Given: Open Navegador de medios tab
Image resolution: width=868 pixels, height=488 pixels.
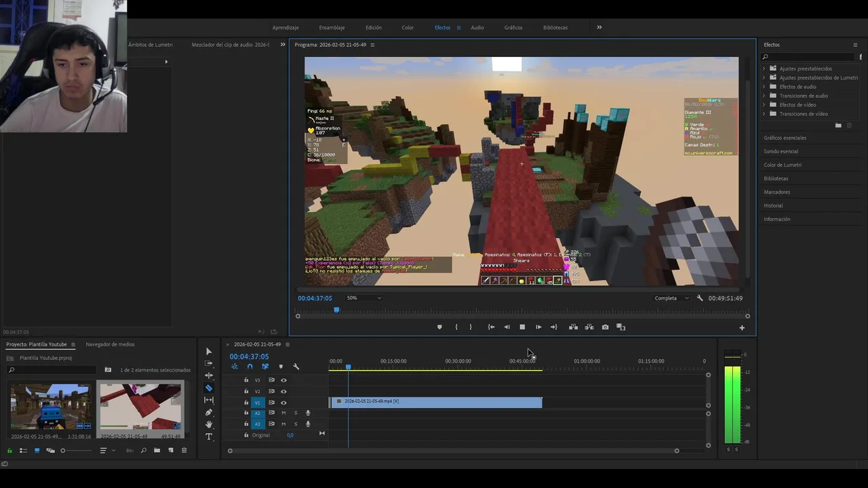Looking at the screenshot, I should click(110, 344).
